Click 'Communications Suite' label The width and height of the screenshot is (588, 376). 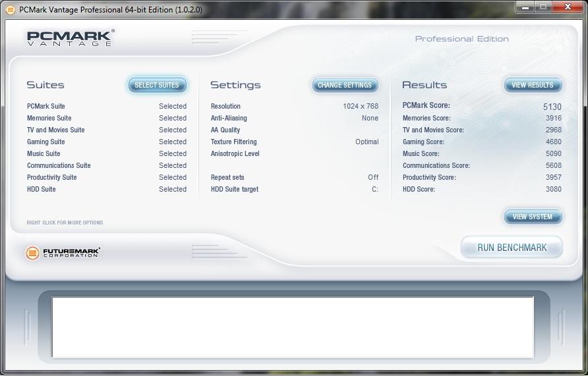point(59,165)
